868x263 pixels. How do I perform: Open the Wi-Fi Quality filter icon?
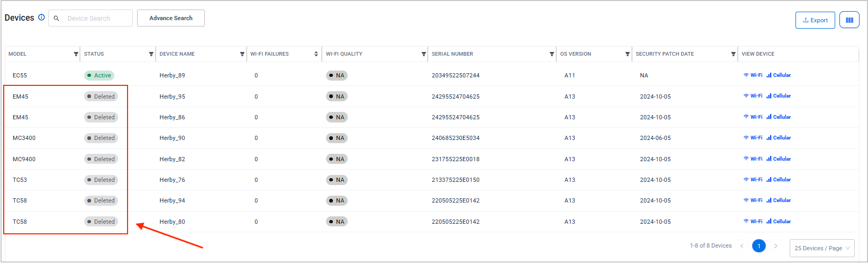pos(423,54)
